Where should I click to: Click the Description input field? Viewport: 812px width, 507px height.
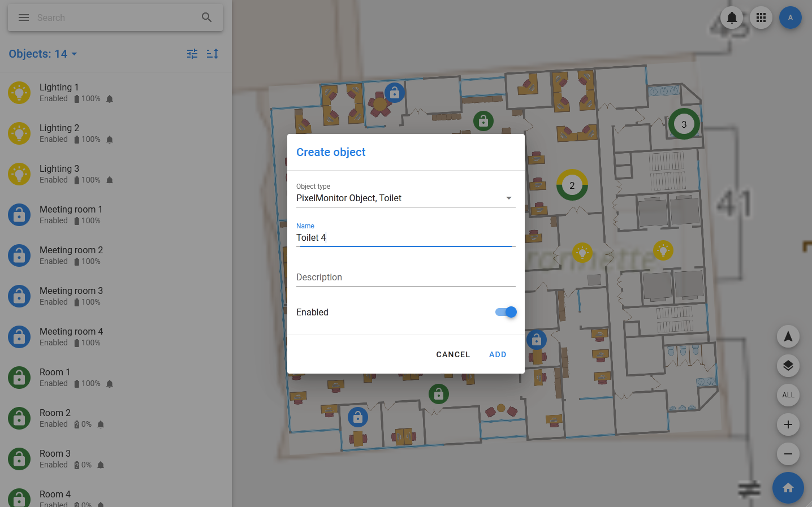pos(405,277)
